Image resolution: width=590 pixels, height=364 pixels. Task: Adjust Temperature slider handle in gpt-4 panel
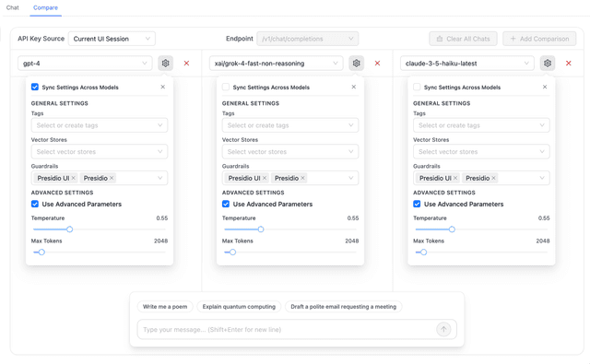point(70,229)
